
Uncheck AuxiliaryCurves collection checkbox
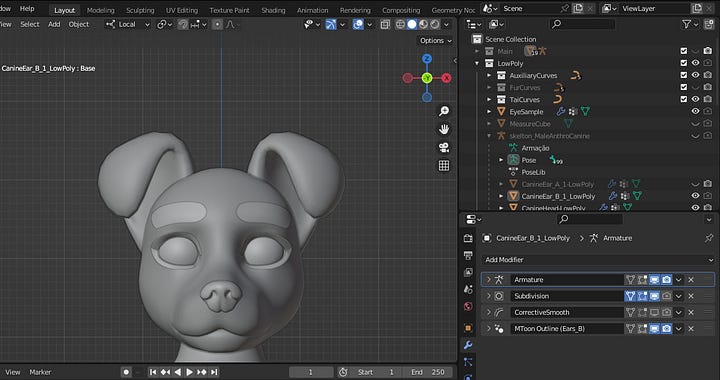(684, 75)
